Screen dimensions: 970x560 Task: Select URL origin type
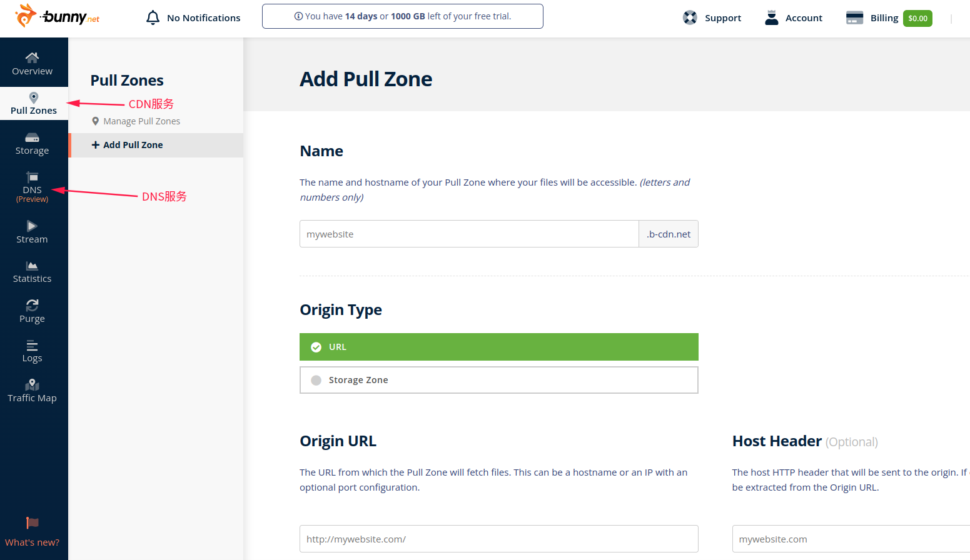point(498,347)
